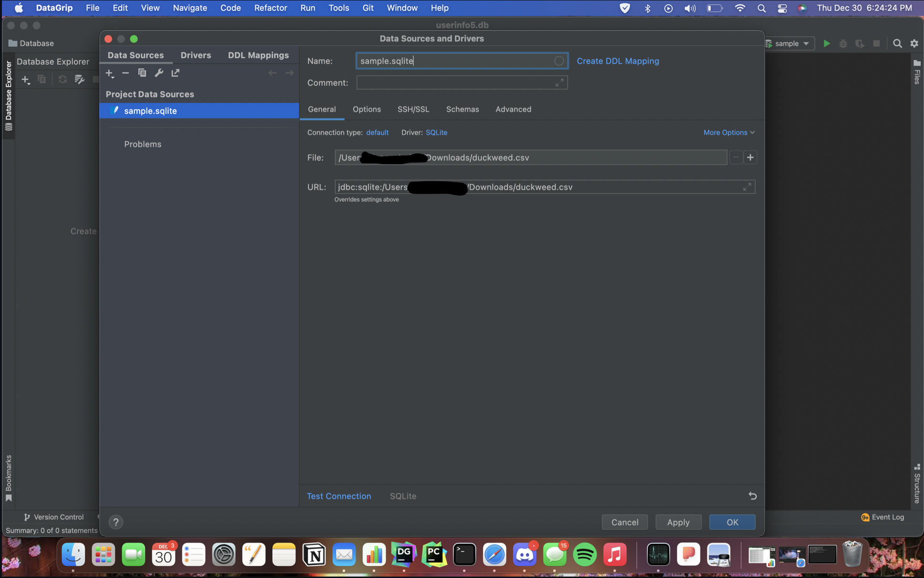This screenshot has height=578, width=924.
Task: Duplicate the sample.sqlite data source
Action: (x=142, y=72)
